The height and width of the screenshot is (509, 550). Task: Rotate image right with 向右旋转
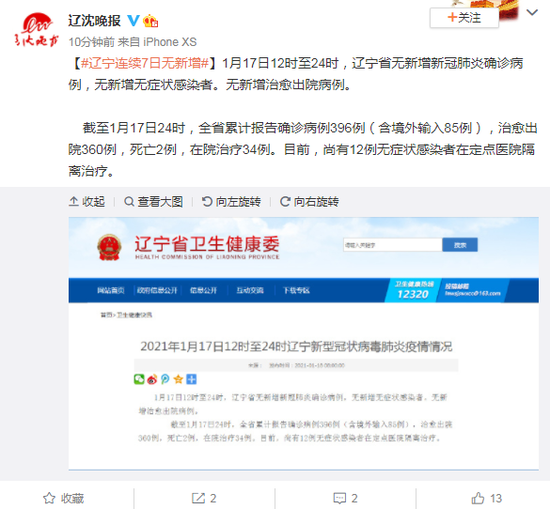point(309,202)
